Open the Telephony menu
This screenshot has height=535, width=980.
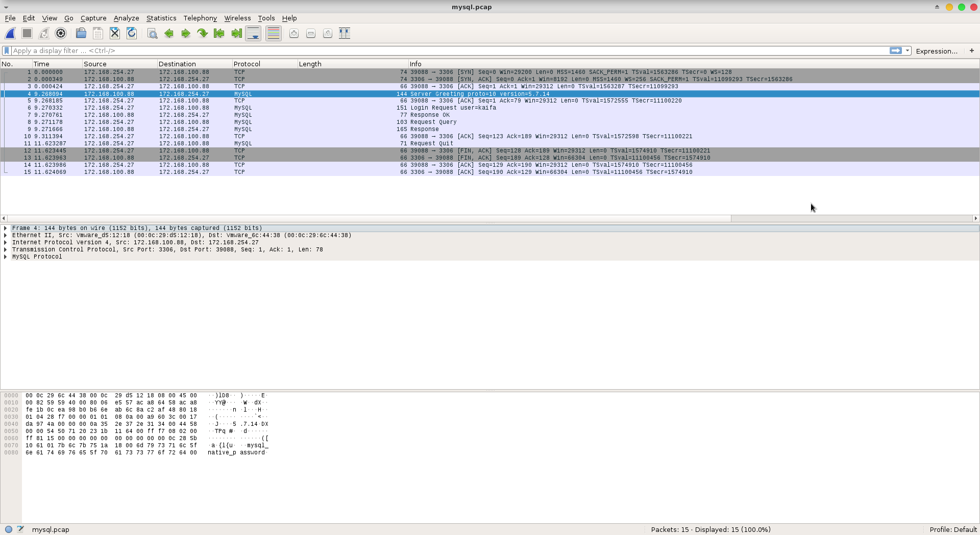(200, 18)
